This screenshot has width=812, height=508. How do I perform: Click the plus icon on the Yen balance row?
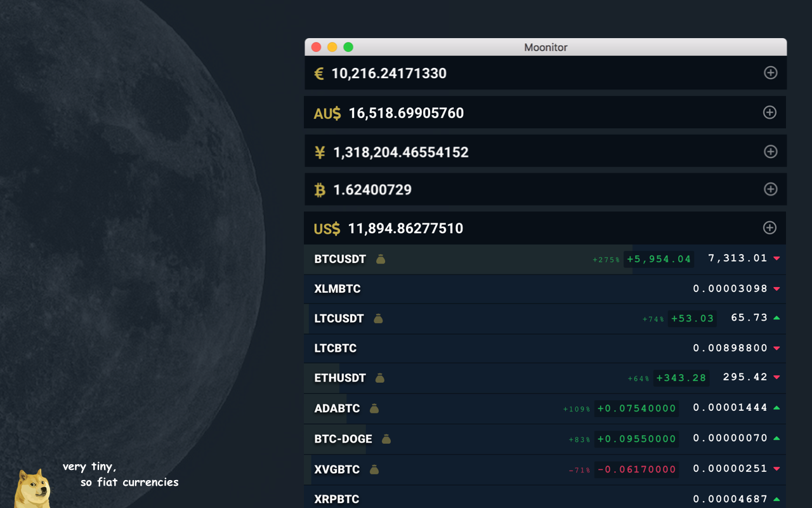(770, 152)
